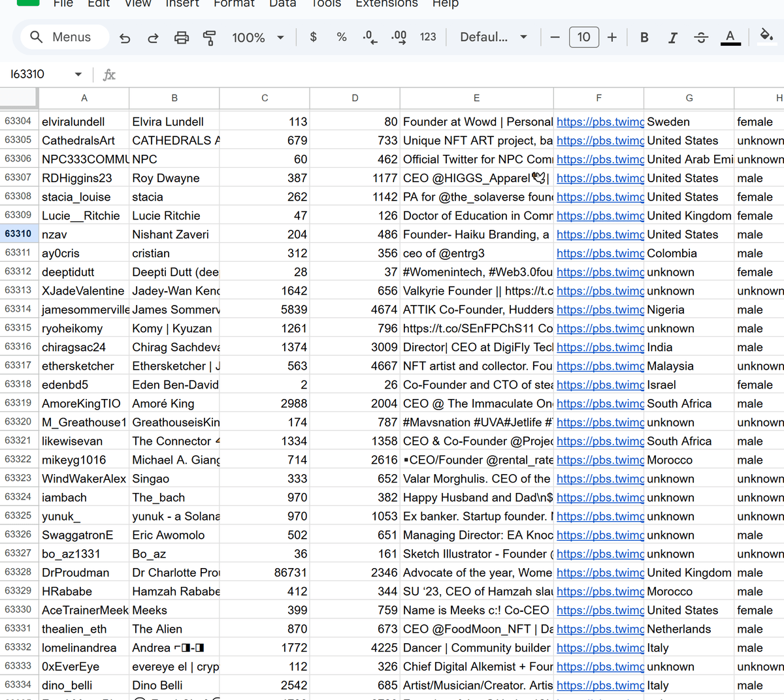
Task: Open the Data menu
Action: [283, 3]
